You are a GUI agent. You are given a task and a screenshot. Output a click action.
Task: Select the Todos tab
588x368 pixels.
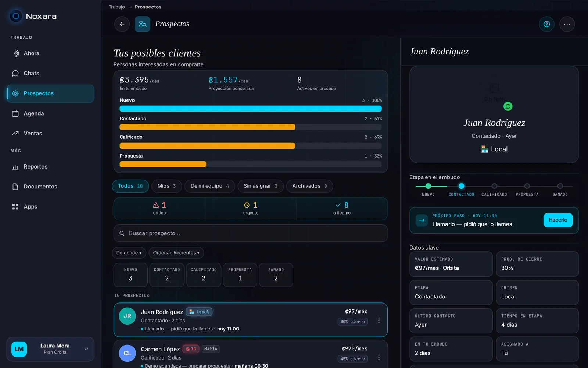point(130,186)
